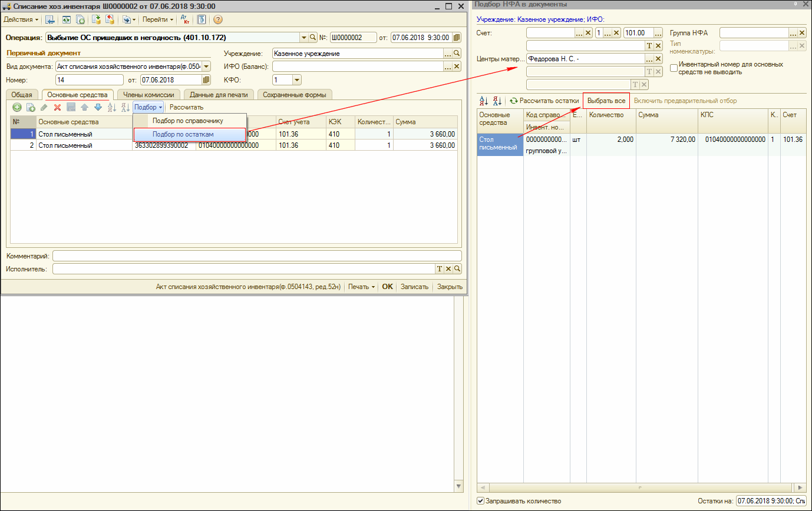The image size is (812, 511).
Task: Open the КФО dropdown
Action: [x=297, y=80]
